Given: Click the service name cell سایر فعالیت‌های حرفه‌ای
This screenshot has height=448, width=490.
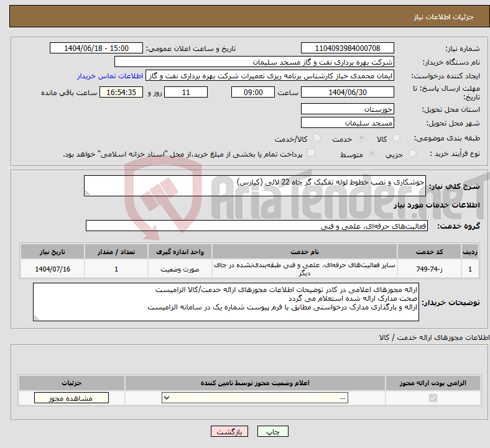Looking at the screenshot, I should (304, 269).
